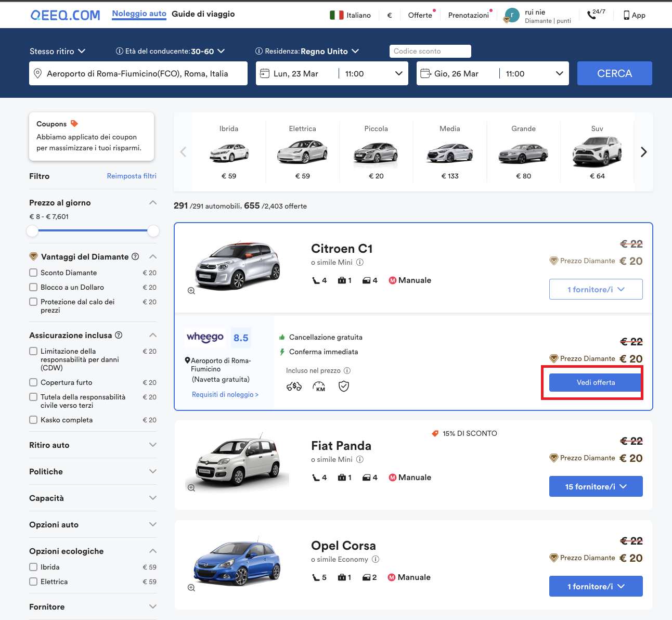Expand the Politiche filter section

93,471
